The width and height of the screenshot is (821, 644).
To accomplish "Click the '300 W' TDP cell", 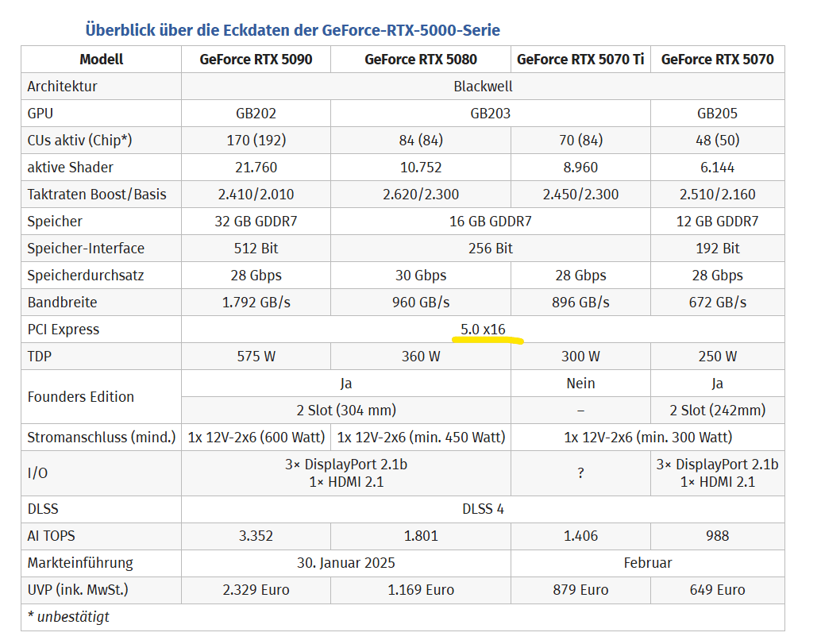I will click(x=580, y=356).
